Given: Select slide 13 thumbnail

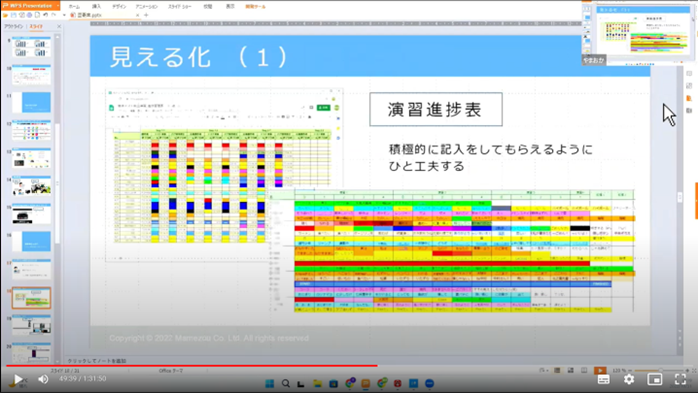Looking at the screenshot, I should 31,158.
